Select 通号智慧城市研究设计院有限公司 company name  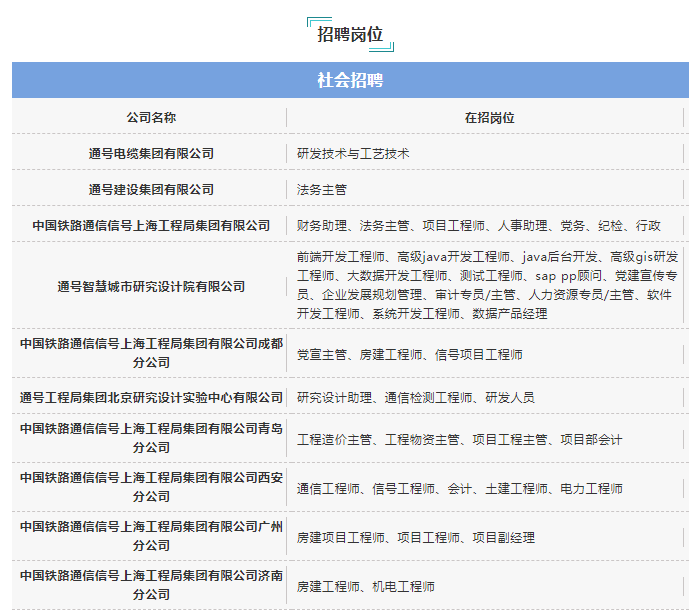click(151, 286)
